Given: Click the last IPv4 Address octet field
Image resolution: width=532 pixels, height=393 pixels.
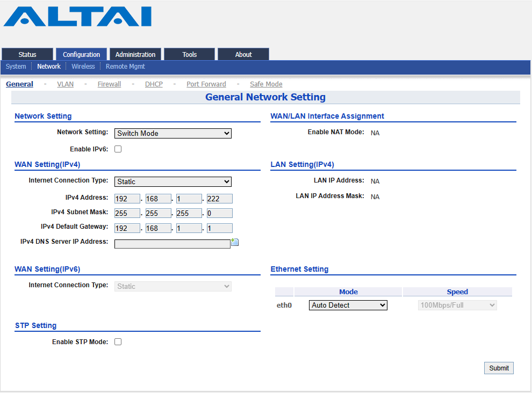Looking at the screenshot, I should [220, 199].
